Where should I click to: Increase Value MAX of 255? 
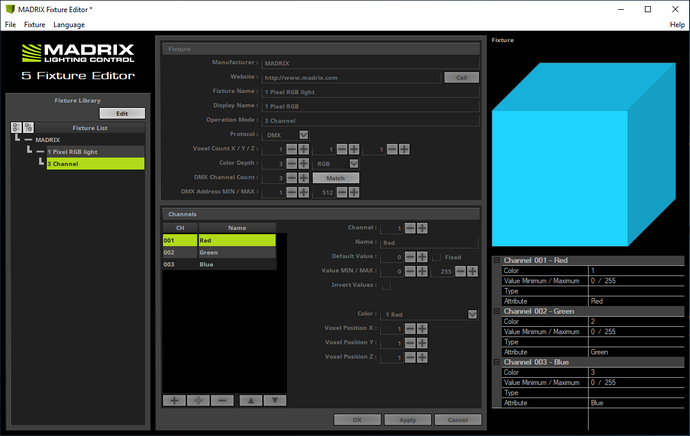pos(472,271)
